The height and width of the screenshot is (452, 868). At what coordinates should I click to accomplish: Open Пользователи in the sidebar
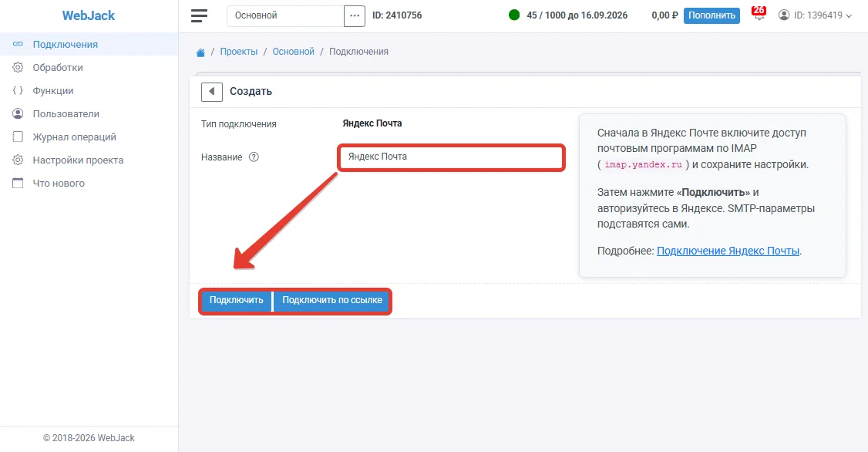[x=89, y=114]
